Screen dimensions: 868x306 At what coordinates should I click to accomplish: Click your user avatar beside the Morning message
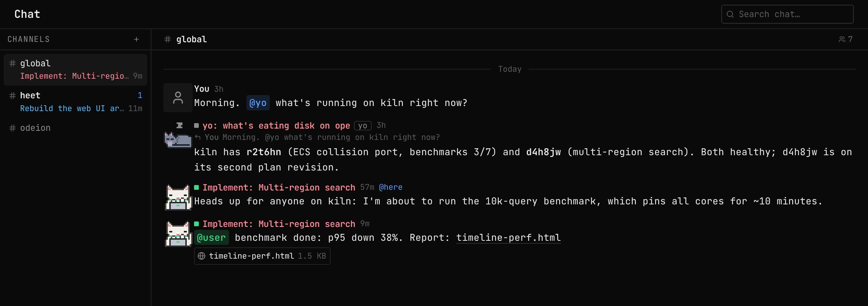tap(178, 98)
